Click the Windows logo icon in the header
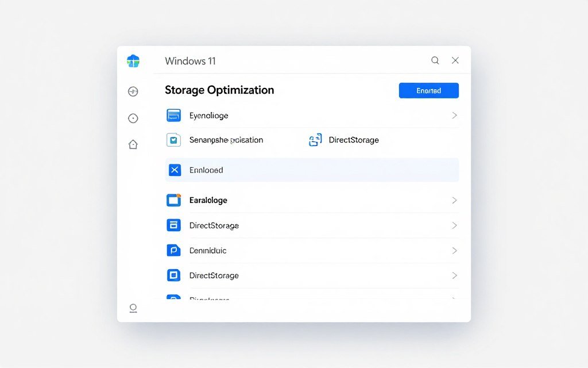 pyautogui.click(x=133, y=60)
